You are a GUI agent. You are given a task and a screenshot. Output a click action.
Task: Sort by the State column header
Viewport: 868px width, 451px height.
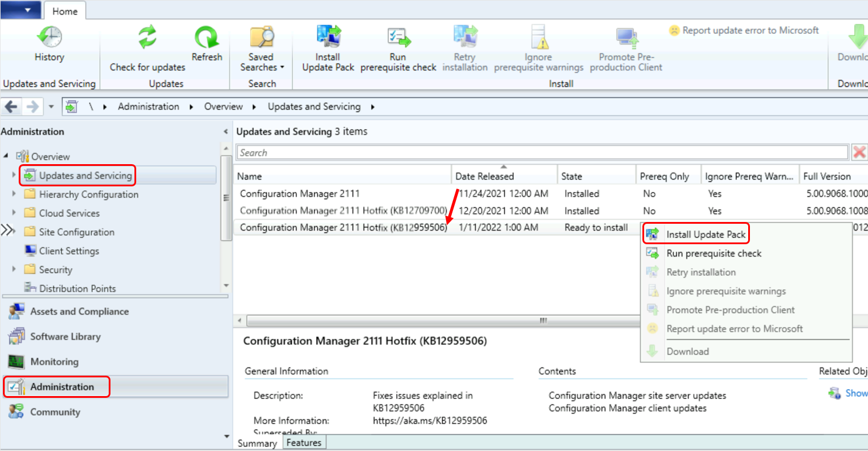[597, 176]
